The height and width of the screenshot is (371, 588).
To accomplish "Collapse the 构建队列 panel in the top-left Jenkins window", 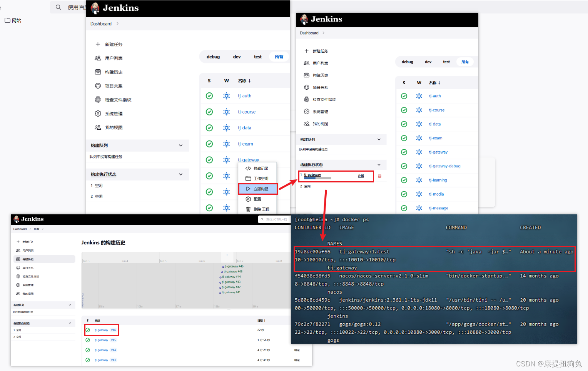I will pos(181,145).
